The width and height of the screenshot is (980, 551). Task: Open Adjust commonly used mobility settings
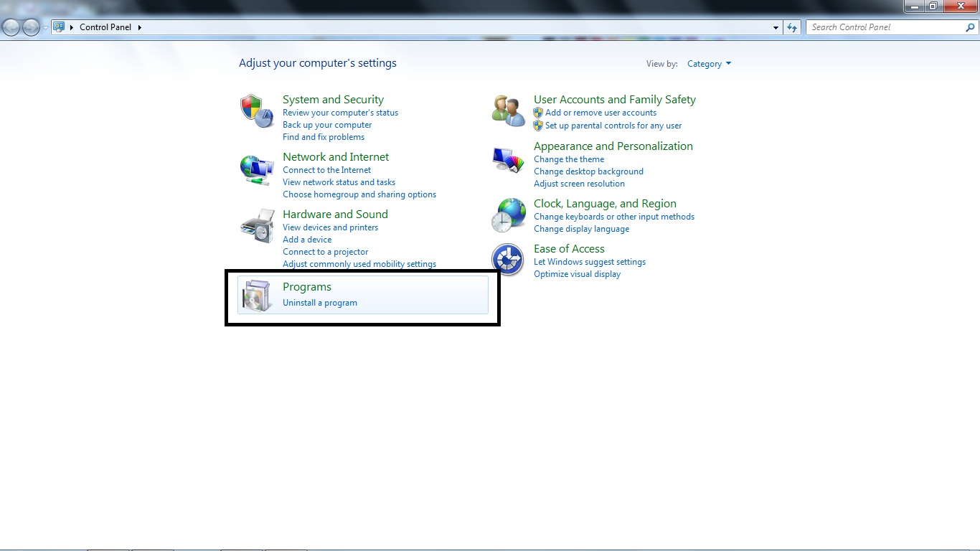pos(359,264)
